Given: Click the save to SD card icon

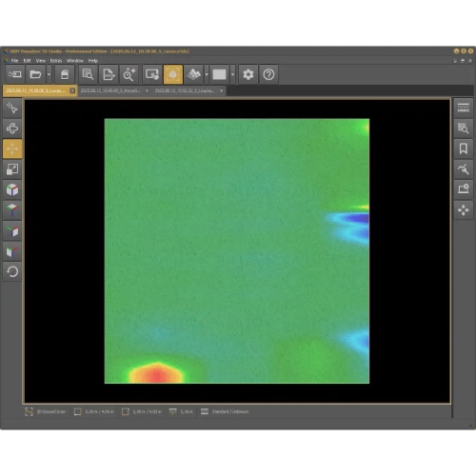Looking at the screenshot, I should (65, 74).
